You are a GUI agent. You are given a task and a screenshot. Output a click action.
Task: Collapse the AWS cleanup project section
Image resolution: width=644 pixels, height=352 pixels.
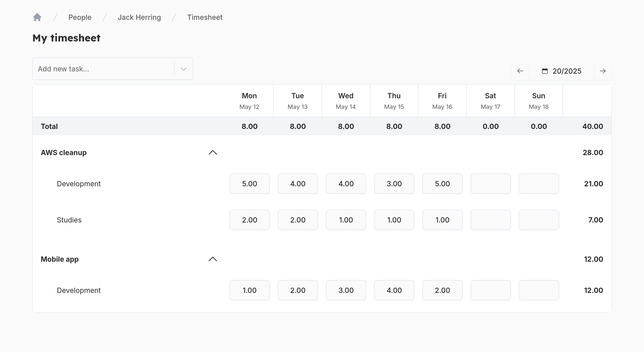click(x=213, y=153)
